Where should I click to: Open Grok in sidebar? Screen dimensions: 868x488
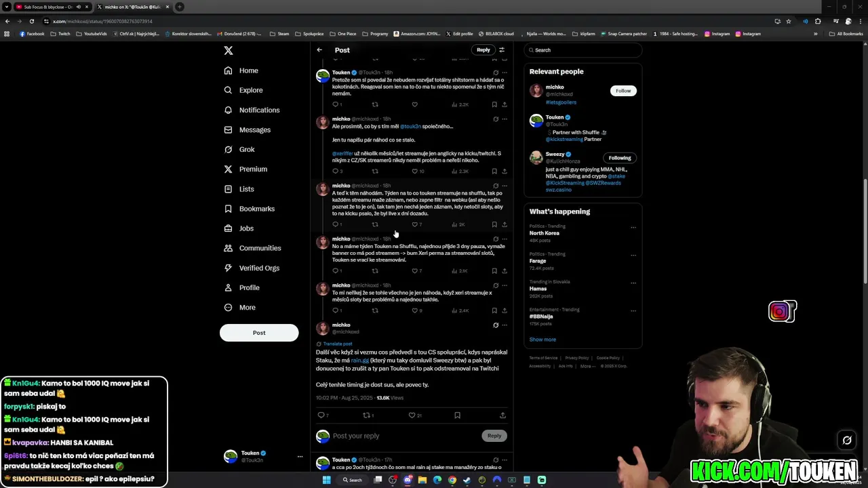(239, 149)
